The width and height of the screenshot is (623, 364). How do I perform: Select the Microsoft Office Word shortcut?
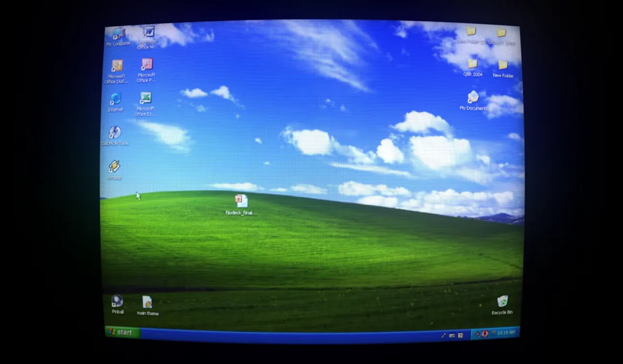[x=148, y=38]
